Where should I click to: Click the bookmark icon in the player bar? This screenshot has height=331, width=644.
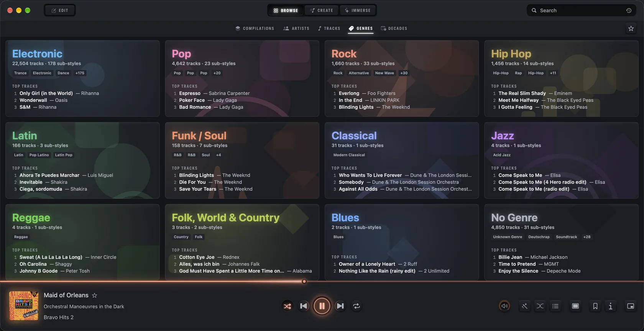[595, 306]
